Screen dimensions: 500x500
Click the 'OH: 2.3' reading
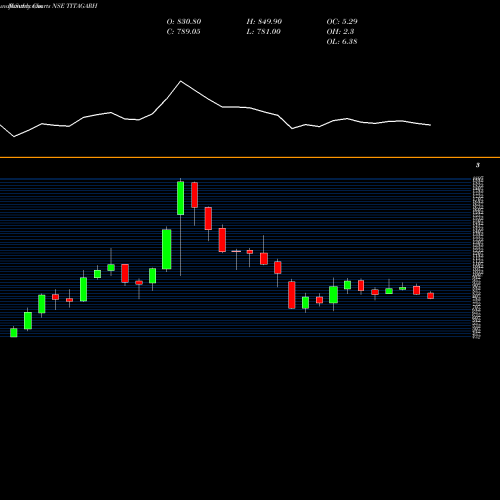(x=340, y=31)
